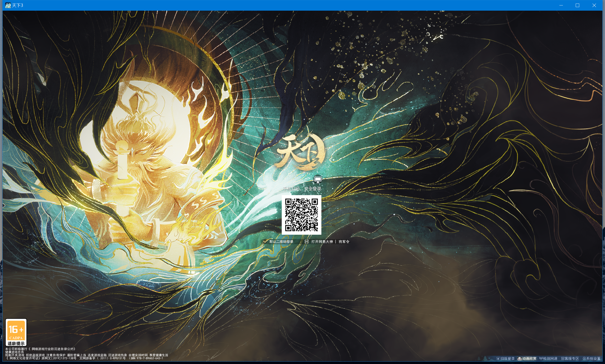605x364 pixels.
Task: Click the QR code login image
Action: pyautogui.click(x=301, y=215)
